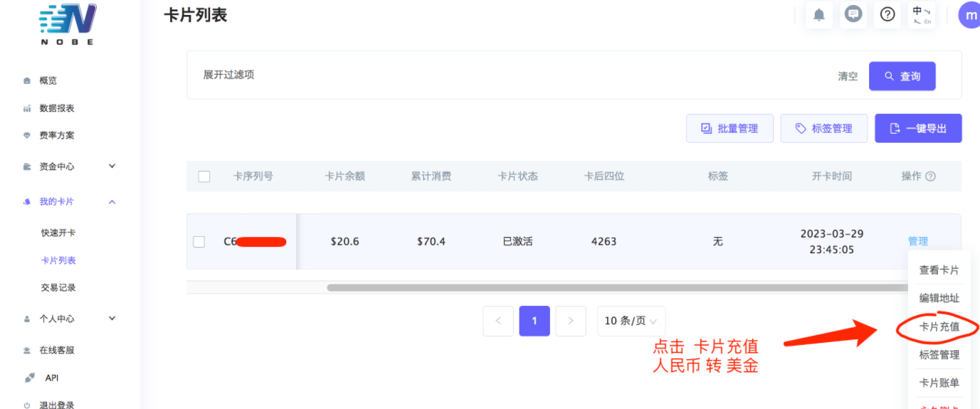Click the 在线客服 support icon
The image size is (980, 409).
[27, 351]
